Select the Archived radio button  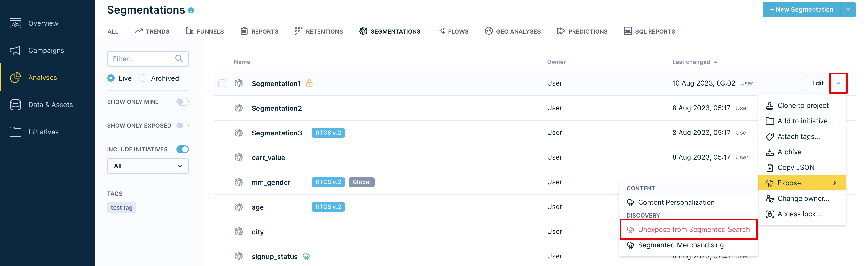[x=143, y=78]
